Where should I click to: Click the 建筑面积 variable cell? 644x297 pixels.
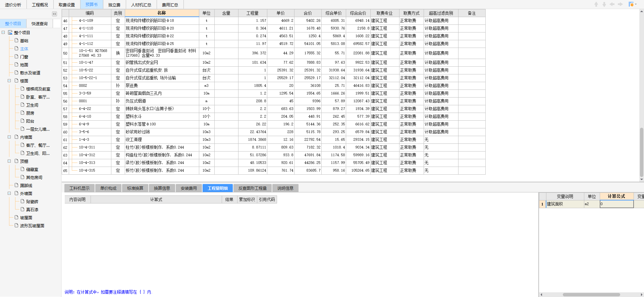pyautogui.click(x=565, y=204)
